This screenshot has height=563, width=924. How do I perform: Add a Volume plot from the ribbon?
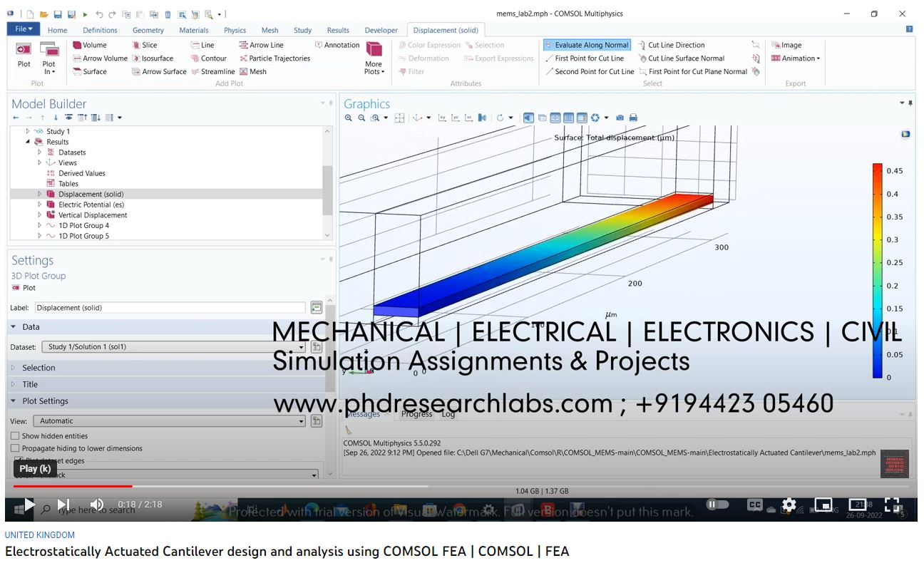90,45
